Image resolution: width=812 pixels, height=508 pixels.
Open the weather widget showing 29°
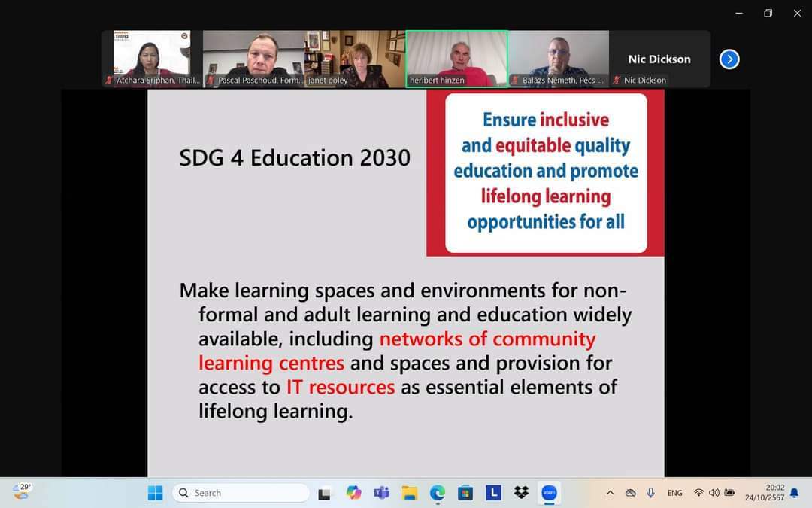point(22,491)
